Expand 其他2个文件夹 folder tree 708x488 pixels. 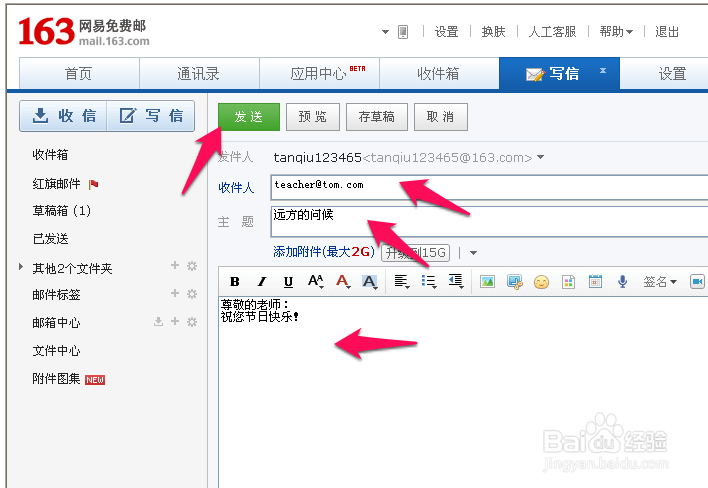tap(21, 266)
